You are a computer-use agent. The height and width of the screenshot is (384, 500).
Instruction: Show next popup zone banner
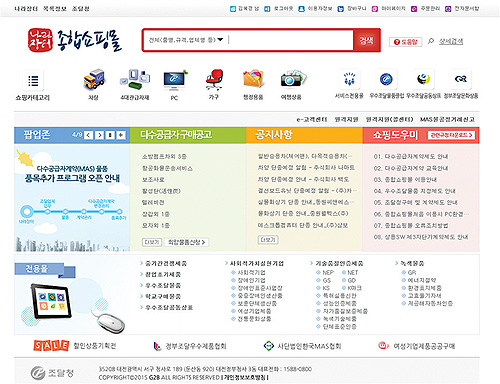point(99,135)
